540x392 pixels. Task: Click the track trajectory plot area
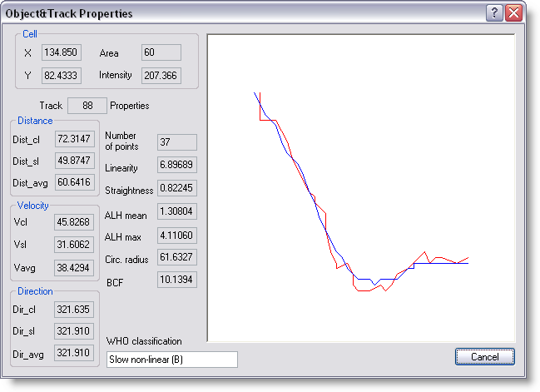364,187
